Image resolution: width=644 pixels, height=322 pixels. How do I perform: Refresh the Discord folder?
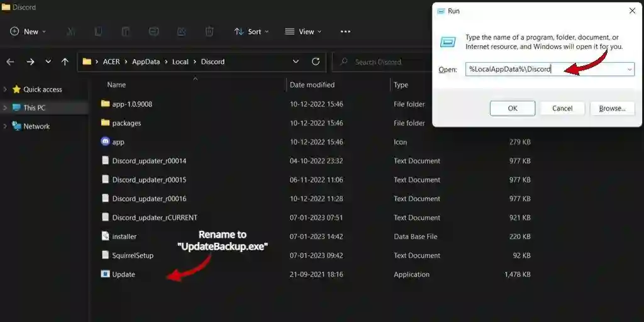point(316,62)
